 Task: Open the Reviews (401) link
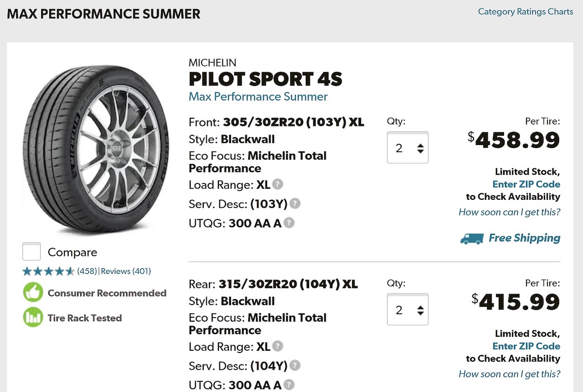point(126,271)
